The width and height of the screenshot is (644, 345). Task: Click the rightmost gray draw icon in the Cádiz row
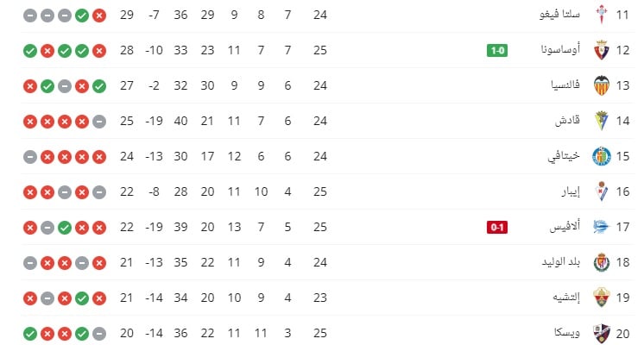click(x=99, y=122)
